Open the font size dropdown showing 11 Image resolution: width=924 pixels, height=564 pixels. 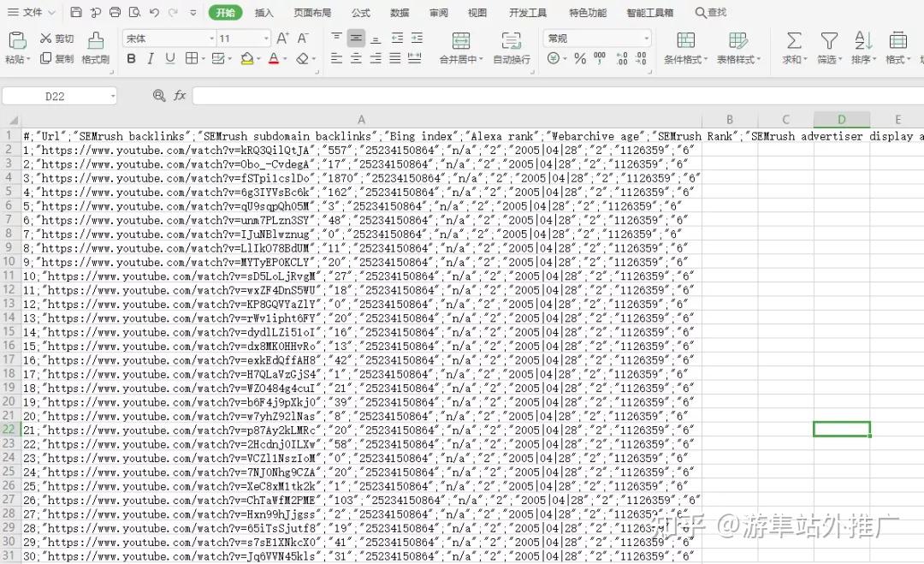[266, 39]
